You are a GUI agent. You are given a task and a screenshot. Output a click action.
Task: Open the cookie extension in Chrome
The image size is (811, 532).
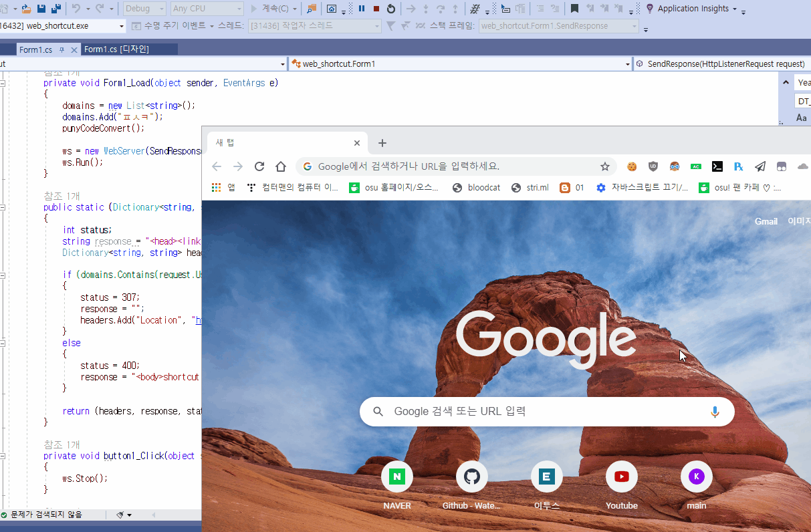pos(632,166)
